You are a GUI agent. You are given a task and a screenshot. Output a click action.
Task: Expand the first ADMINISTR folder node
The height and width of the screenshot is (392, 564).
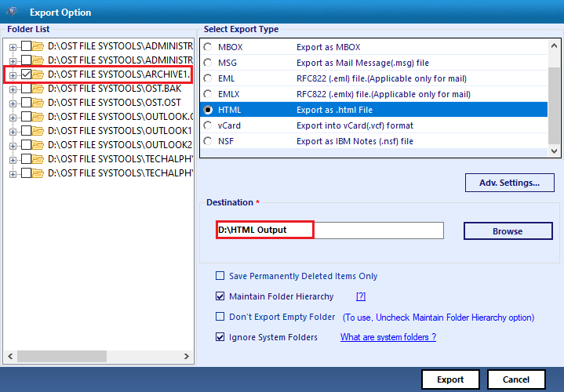13,47
